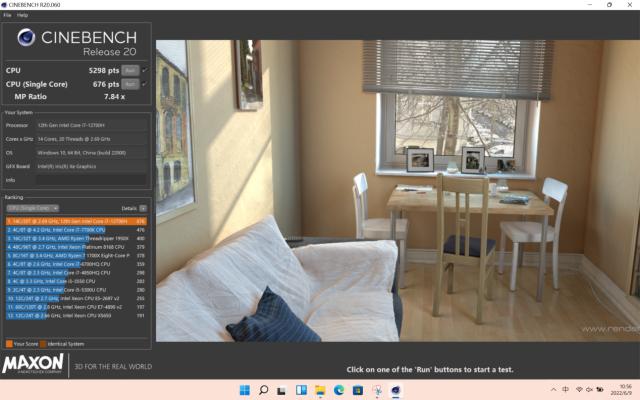Screen dimensions: 640x400
Task: Select ranking row 1 Core i7-12700H
Action: pos(76,221)
